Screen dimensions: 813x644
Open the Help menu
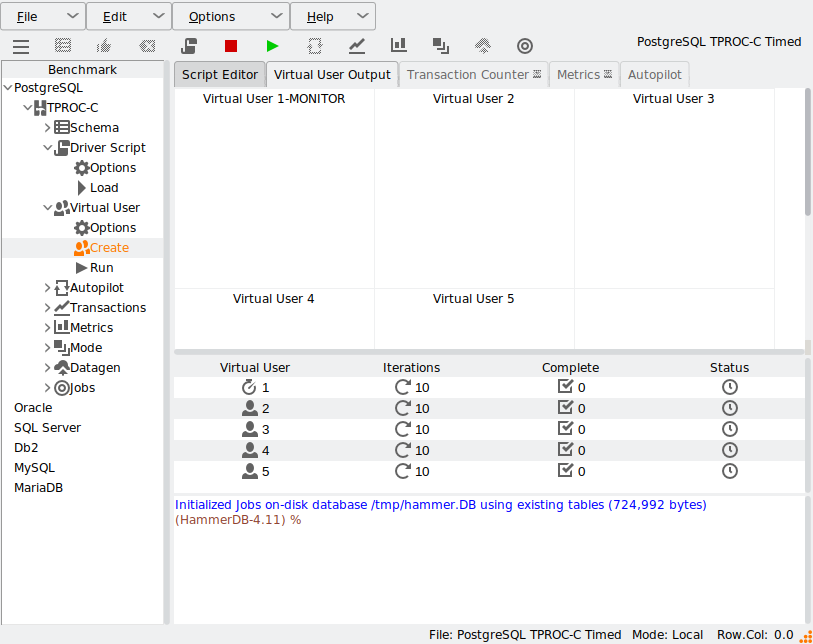[x=333, y=17]
